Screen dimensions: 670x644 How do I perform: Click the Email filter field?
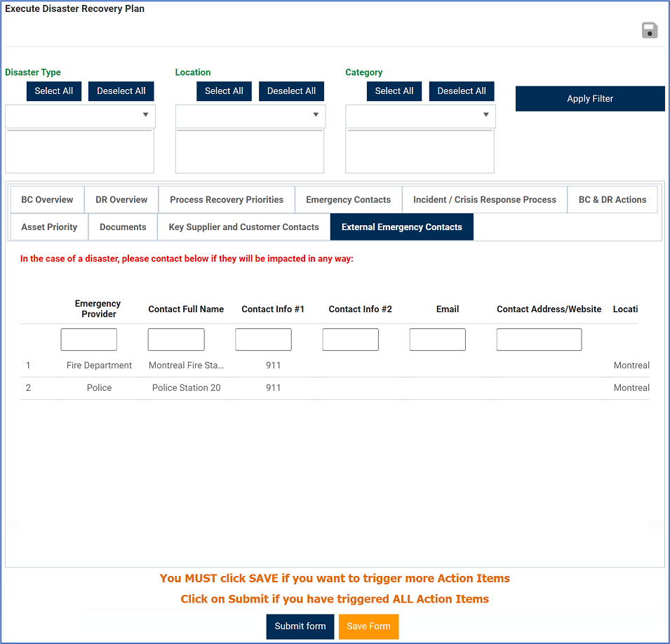(x=438, y=340)
